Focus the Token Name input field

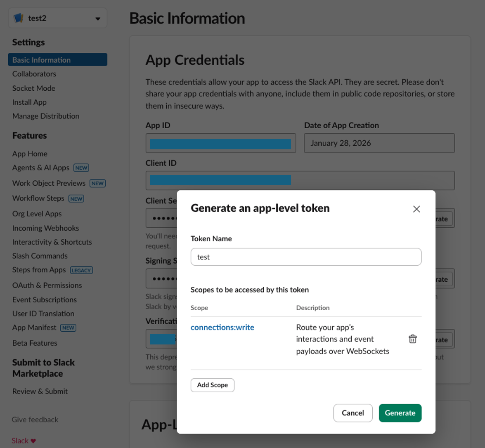(305, 257)
